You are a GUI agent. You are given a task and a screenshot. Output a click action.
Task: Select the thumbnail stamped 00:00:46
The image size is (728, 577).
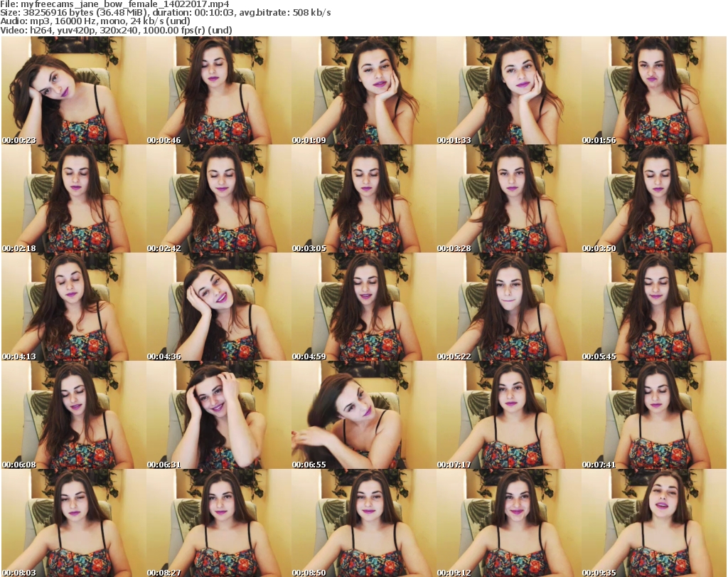pyautogui.click(x=219, y=90)
